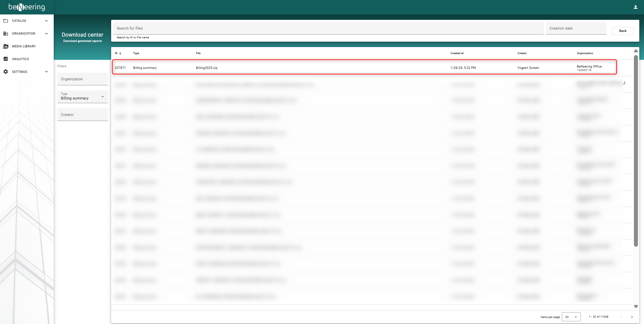Open the Billing2025.zip file row
Viewport: 644px width, 324px height.
pos(206,68)
